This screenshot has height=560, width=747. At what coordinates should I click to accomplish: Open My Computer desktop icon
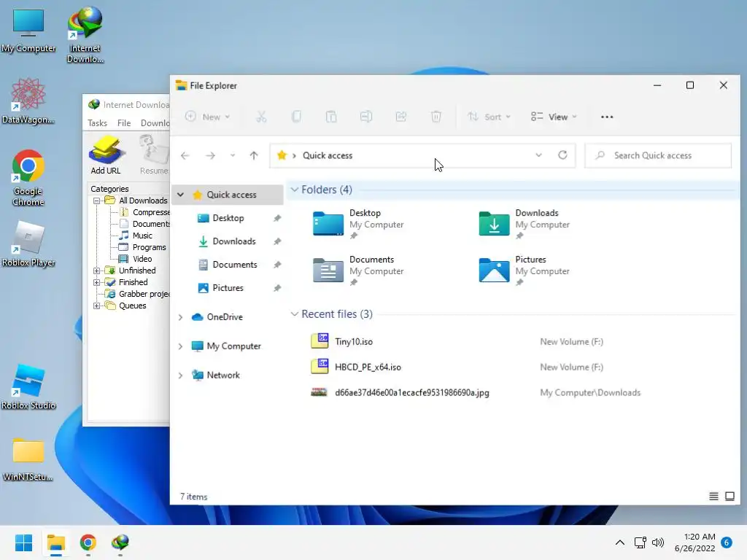[x=28, y=31]
